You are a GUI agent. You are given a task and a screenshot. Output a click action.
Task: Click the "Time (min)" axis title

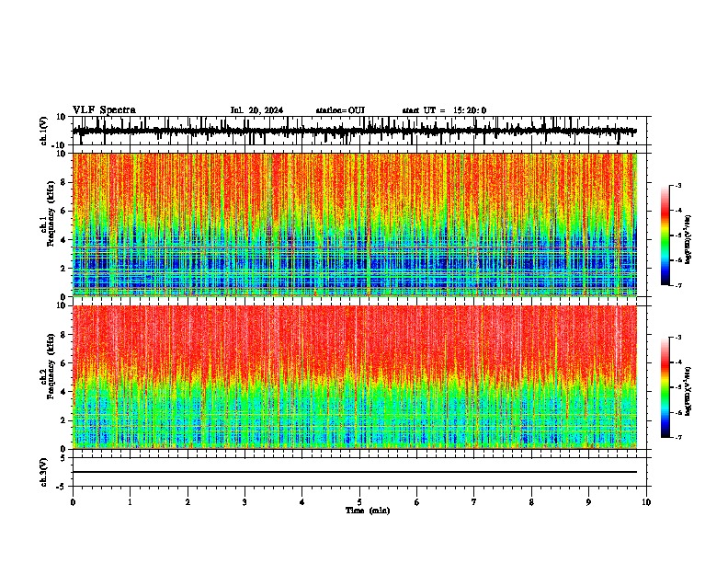[x=368, y=511]
